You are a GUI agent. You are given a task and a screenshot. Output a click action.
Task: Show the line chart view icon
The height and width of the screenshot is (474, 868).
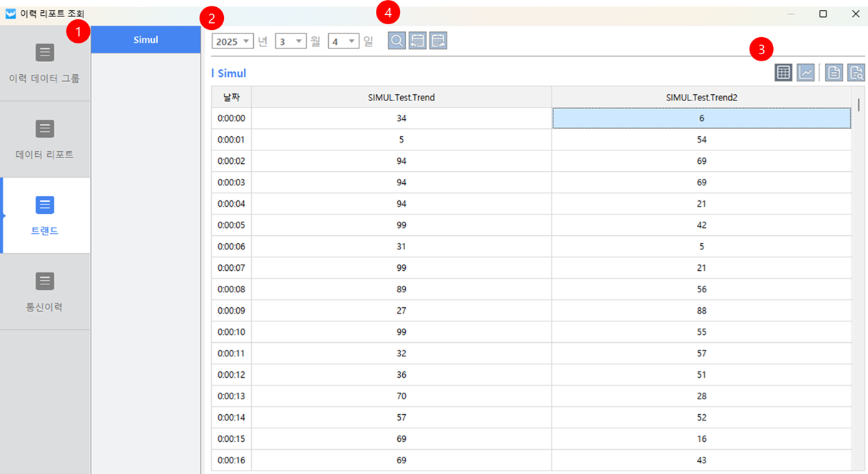pyautogui.click(x=805, y=72)
